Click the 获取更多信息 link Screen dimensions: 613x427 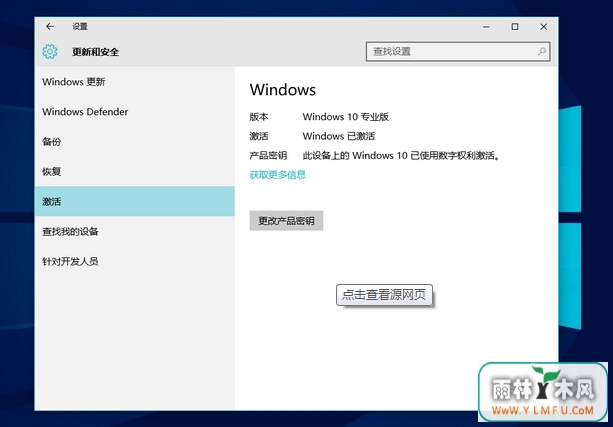click(x=278, y=175)
